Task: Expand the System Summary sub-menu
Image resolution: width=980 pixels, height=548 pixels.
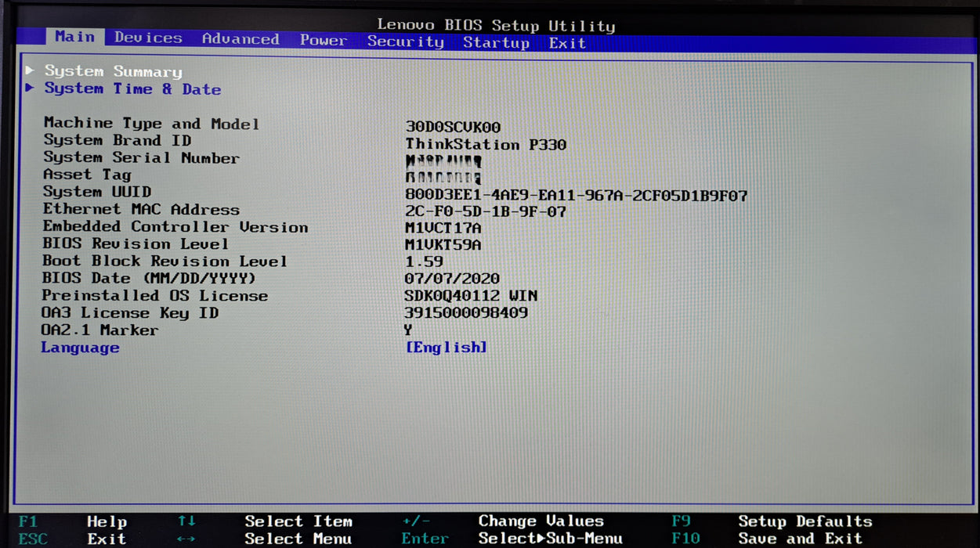Action: pos(113,72)
